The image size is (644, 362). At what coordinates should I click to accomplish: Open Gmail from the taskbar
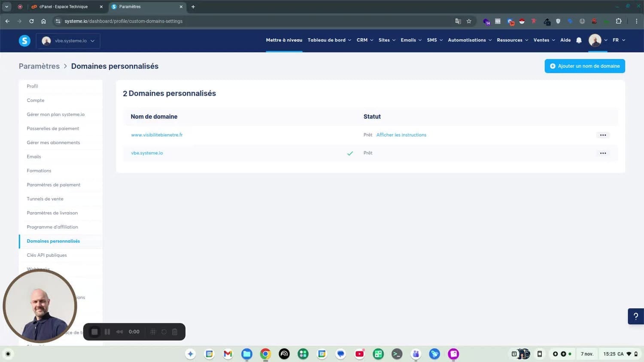[228, 354]
